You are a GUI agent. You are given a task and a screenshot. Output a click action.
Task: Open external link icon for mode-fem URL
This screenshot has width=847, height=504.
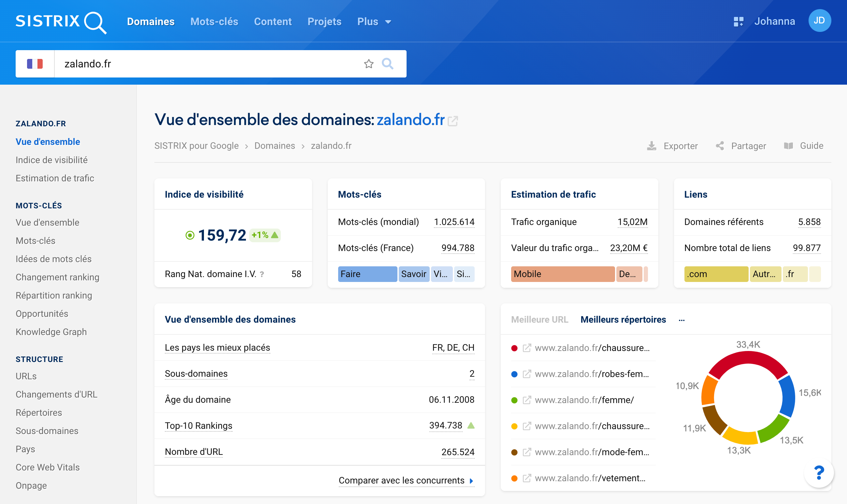527,452
